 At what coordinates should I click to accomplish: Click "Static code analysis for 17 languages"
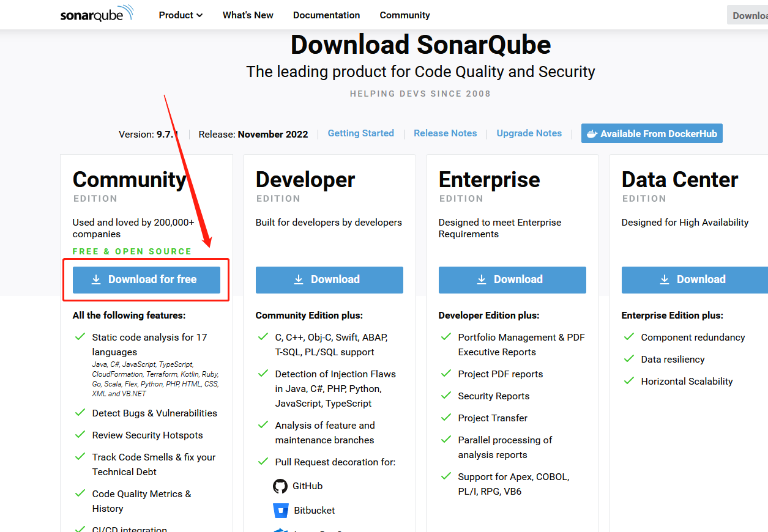click(x=149, y=345)
